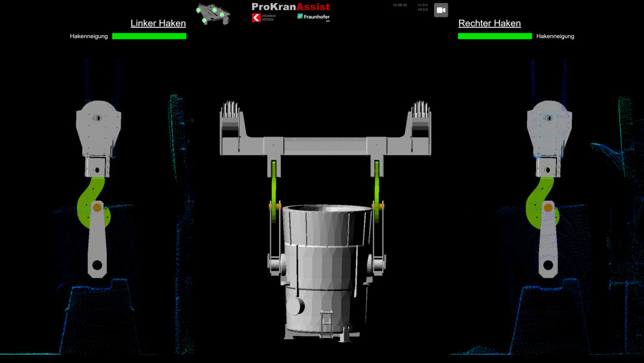
Task: Click the Fraunhofer logo
Action: pos(314,17)
